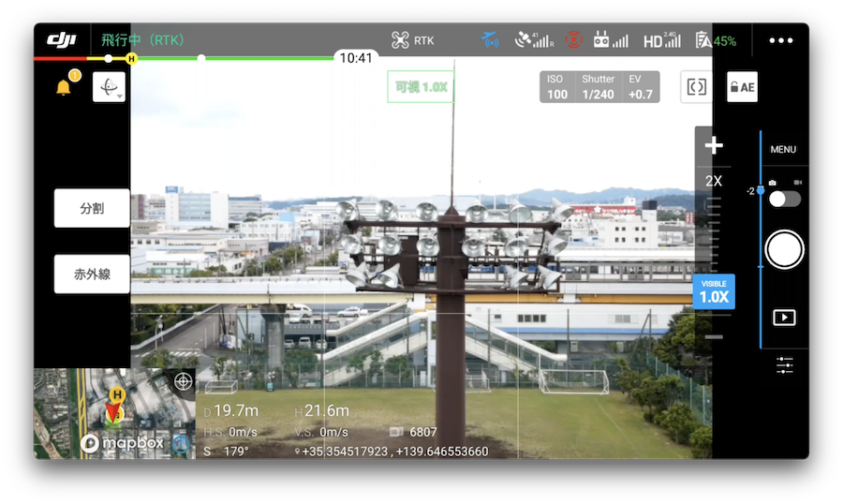Check the GPS satellite signal icon

coord(535,40)
